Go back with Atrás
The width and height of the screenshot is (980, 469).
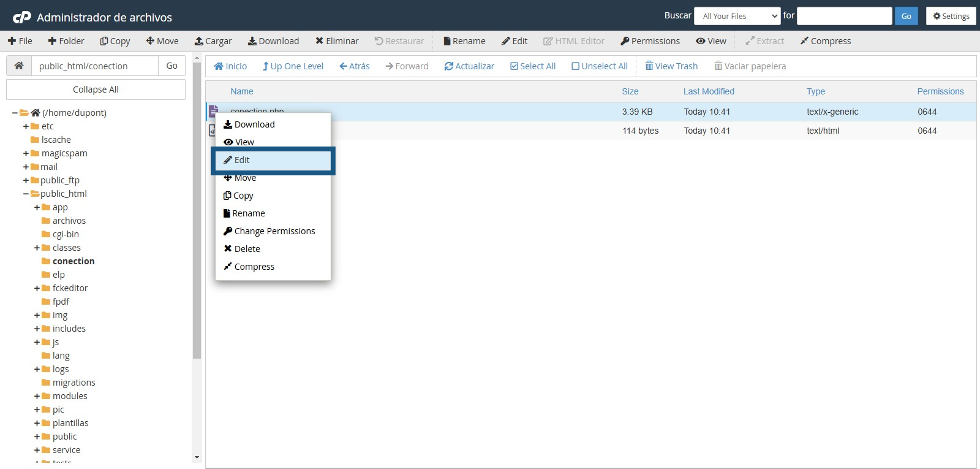pyautogui.click(x=355, y=66)
